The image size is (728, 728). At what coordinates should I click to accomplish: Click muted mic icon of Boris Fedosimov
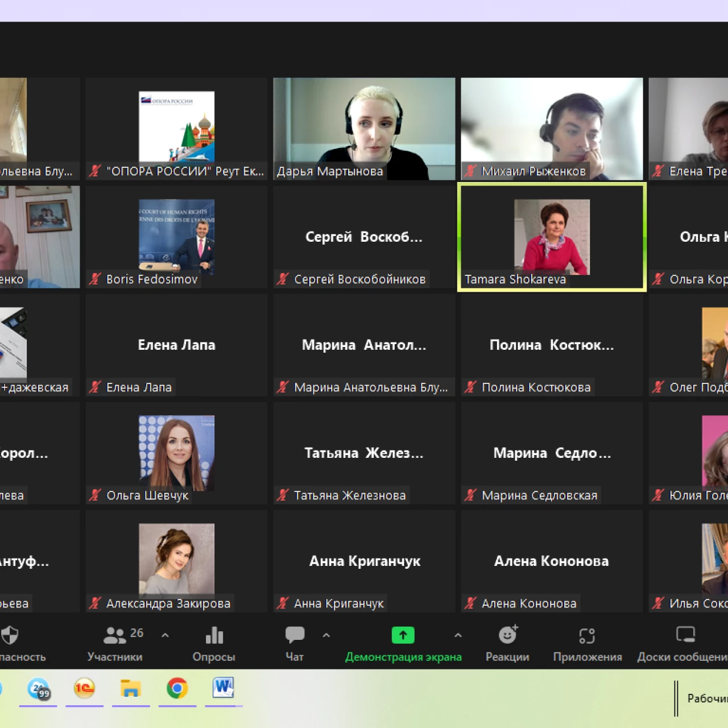tap(95, 279)
